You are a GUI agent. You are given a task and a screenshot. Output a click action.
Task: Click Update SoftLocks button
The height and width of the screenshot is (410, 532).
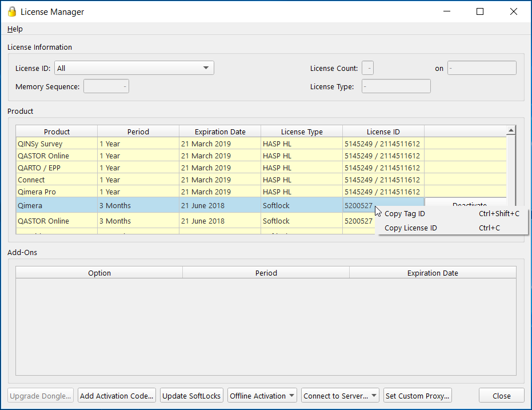pos(191,396)
